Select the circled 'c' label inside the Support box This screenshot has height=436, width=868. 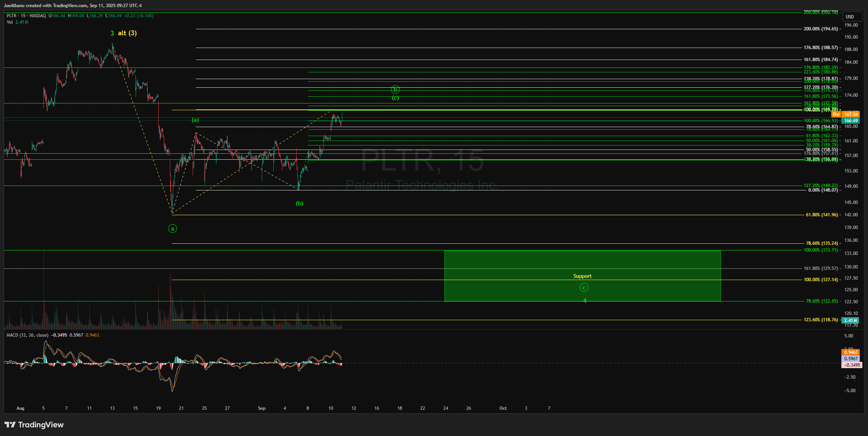click(584, 288)
